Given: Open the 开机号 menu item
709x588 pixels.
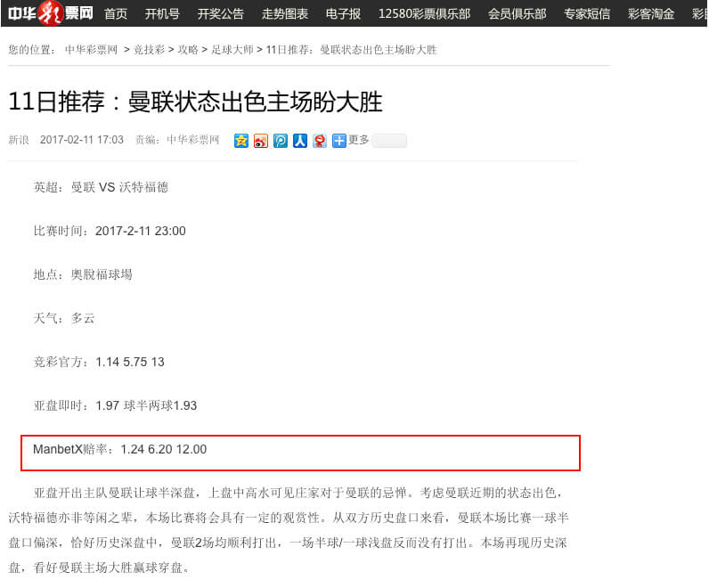Looking at the screenshot, I should pos(162,13).
